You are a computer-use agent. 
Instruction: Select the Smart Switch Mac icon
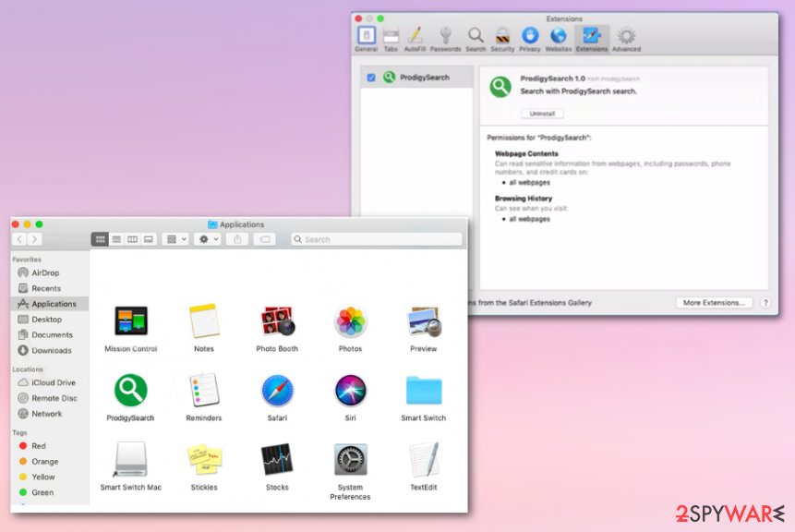(130, 459)
